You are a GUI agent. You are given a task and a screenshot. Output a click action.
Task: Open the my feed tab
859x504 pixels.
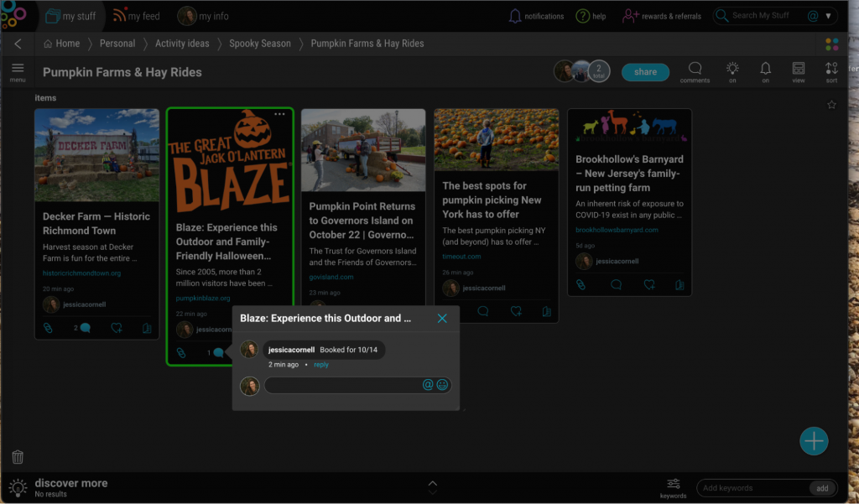(136, 16)
